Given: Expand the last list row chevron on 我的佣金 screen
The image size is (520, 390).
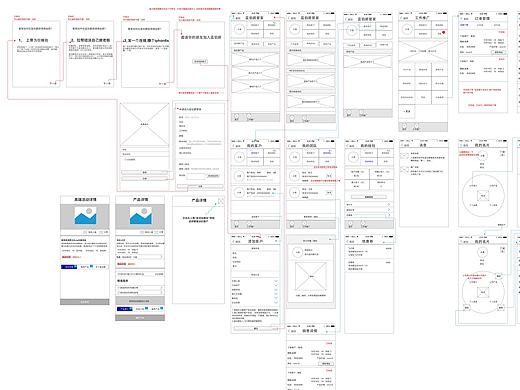Looking at the screenshot, I should 388,215.
